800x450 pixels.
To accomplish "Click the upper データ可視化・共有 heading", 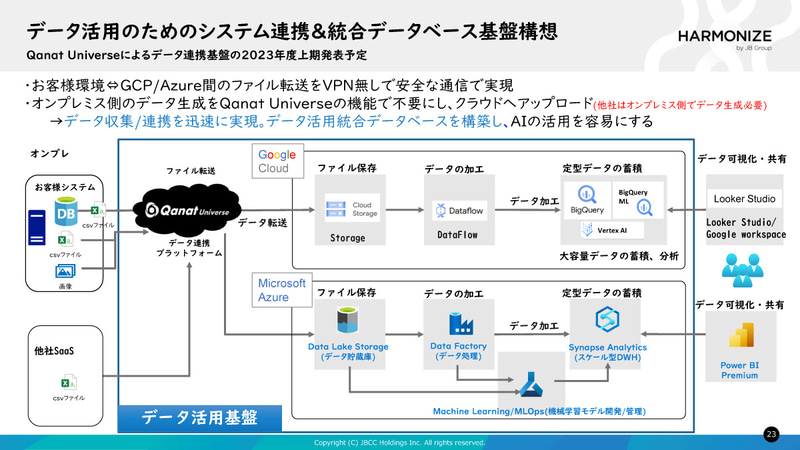I will 741,159.
